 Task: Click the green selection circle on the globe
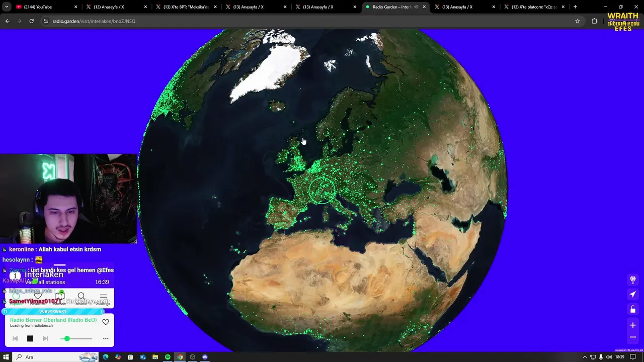pos(322,191)
